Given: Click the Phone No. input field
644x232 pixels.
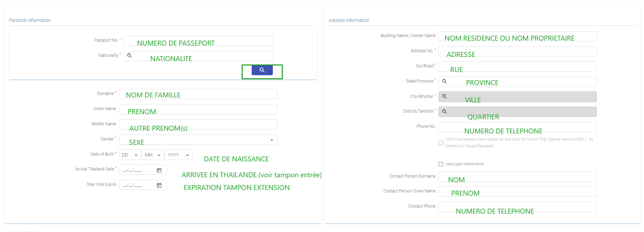Looking at the screenshot, I should click(517, 127).
